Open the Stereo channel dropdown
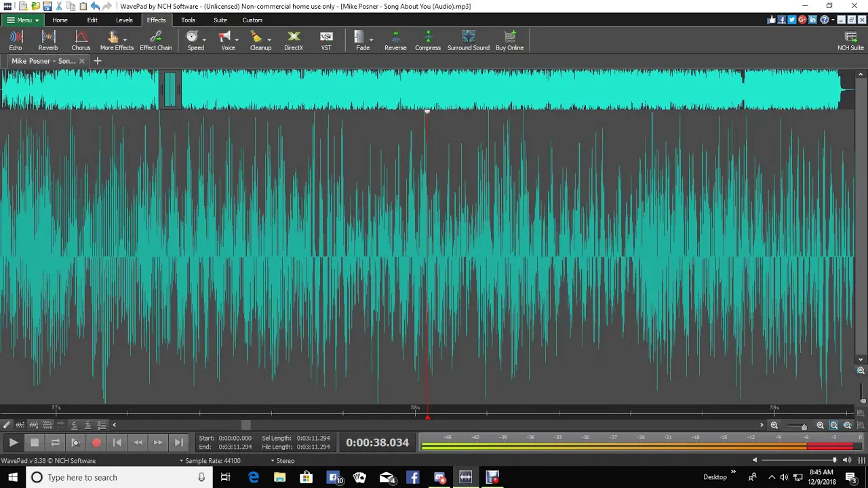 click(283, 461)
